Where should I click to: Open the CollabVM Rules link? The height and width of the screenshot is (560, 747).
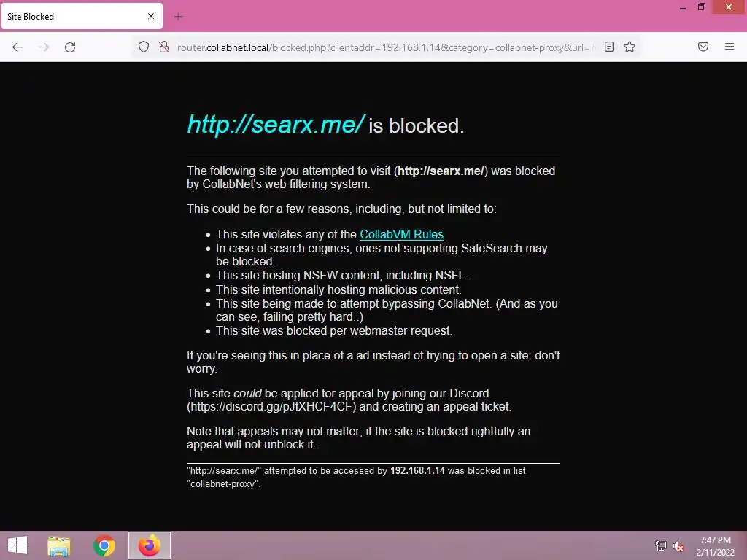coord(402,234)
